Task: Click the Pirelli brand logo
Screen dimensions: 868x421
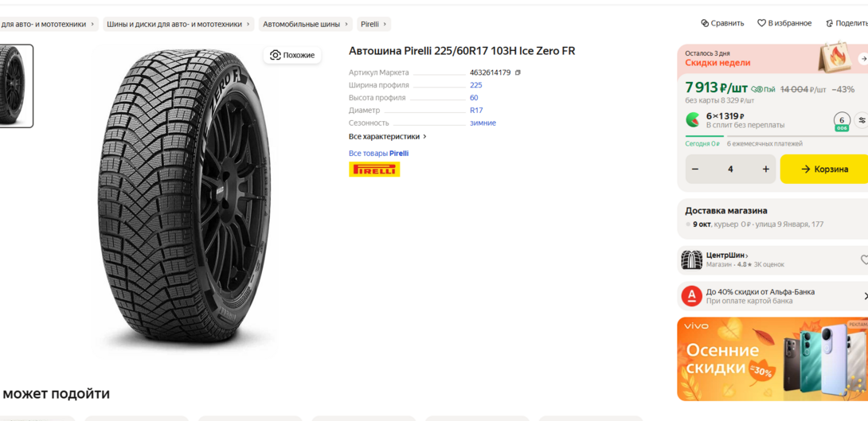Action: [x=374, y=170]
